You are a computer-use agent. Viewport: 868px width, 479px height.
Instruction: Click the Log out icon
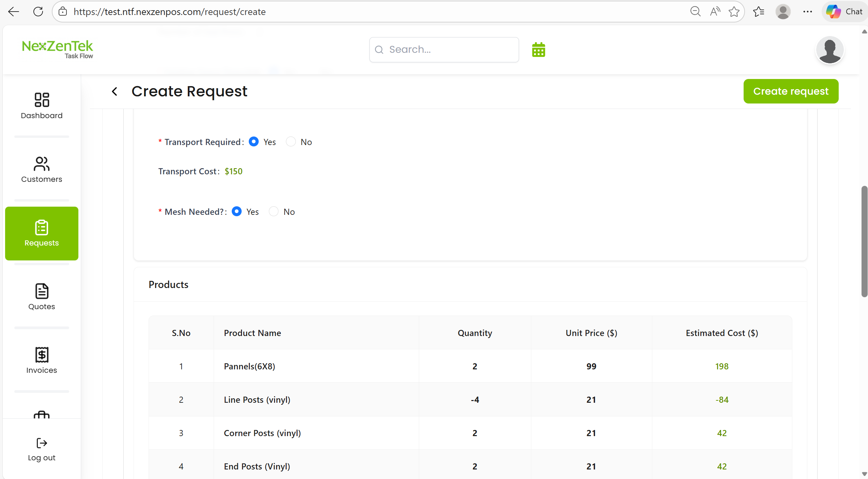[42, 443]
